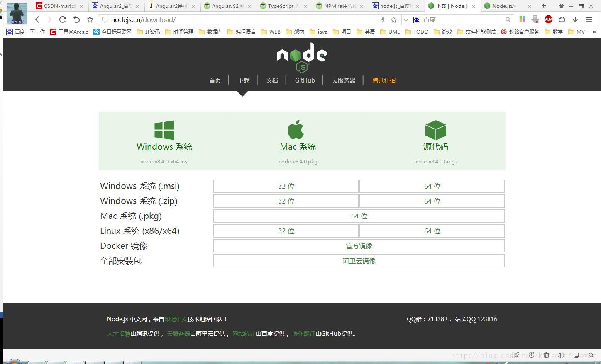Open a new tab with plus button

pyautogui.click(x=544, y=6)
